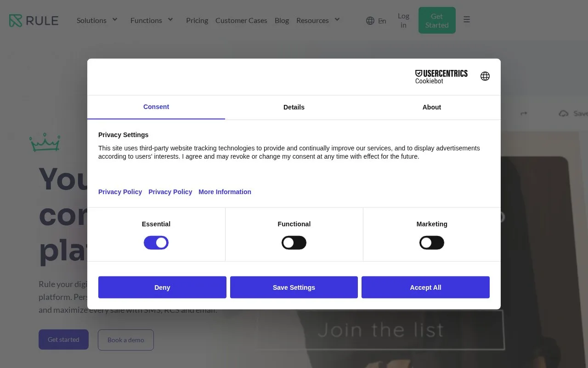The height and width of the screenshot is (368, 588).
Task: Switch to the About tab
Action: click(432, 107)
